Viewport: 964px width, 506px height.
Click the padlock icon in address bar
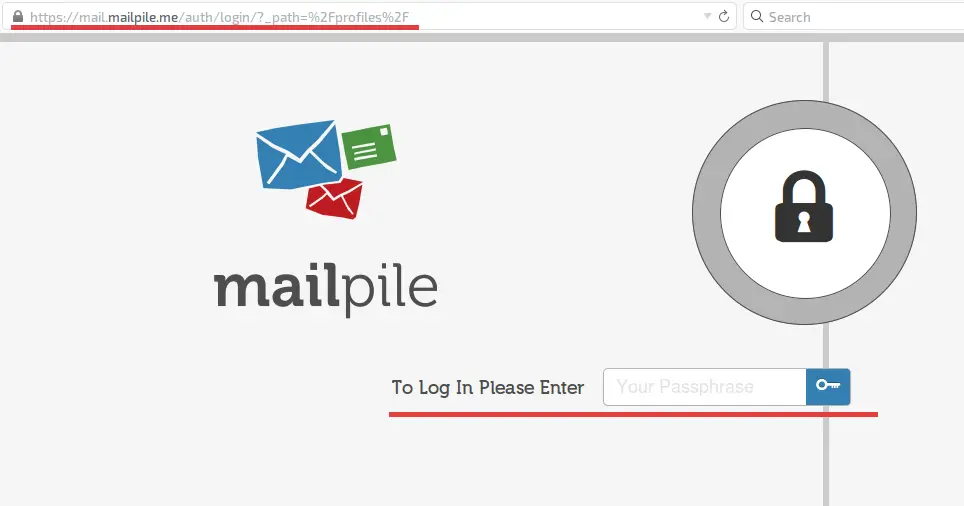(x=18, y=16)
